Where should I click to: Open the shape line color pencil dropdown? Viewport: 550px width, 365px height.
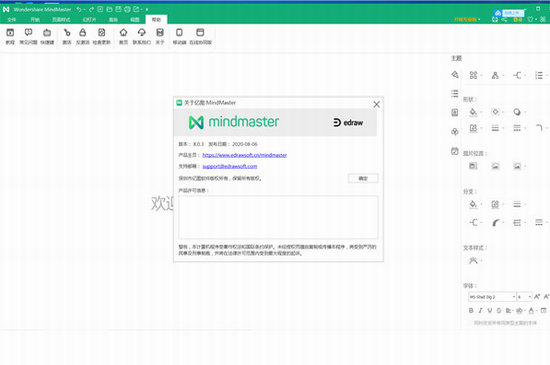(475, 128)
